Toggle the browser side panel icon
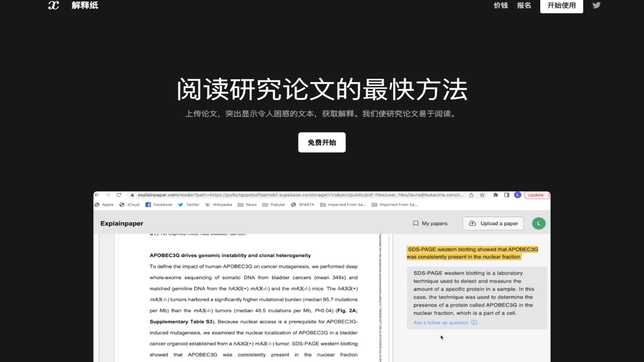 [x=507, y=195]
